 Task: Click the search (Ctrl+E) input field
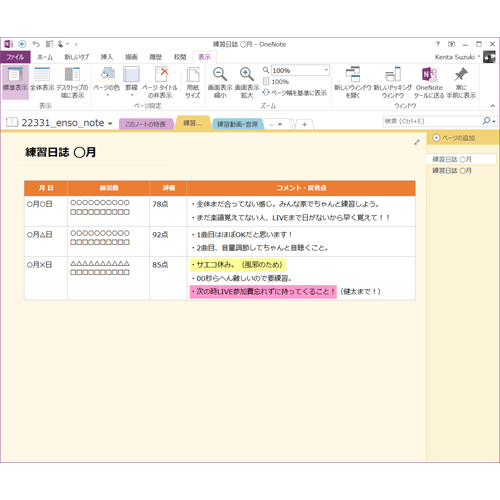(432, 121)
